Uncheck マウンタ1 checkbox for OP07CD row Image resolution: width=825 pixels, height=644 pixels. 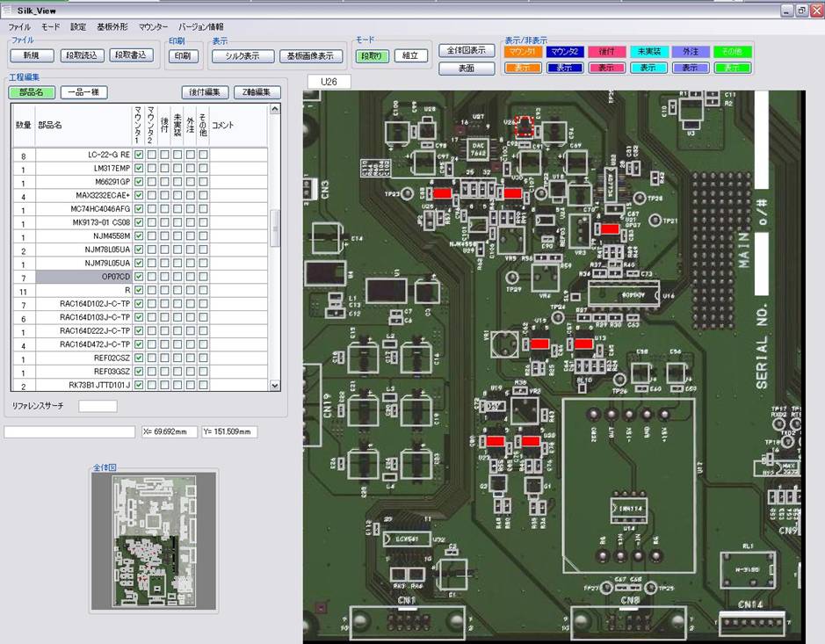[139, 277]
